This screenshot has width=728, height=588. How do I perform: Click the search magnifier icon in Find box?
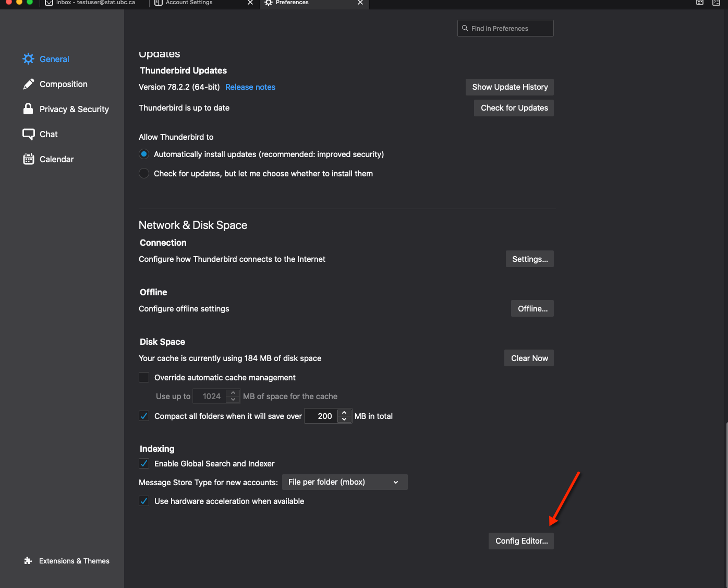[465, 28]
